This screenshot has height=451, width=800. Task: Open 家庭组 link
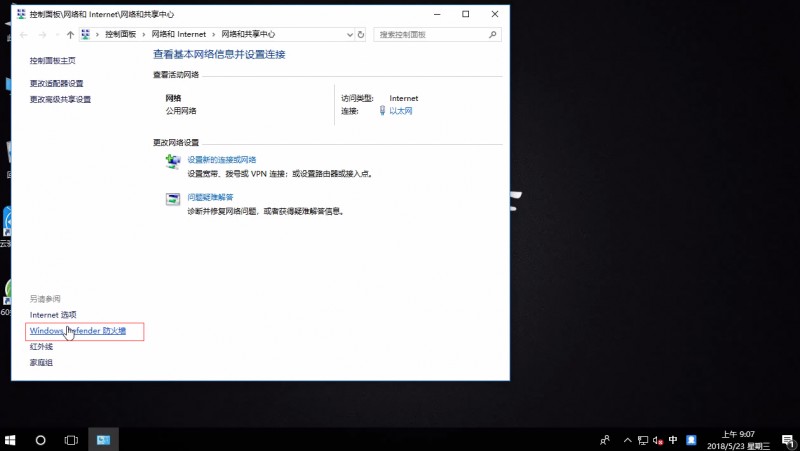[x=41, y=362]
